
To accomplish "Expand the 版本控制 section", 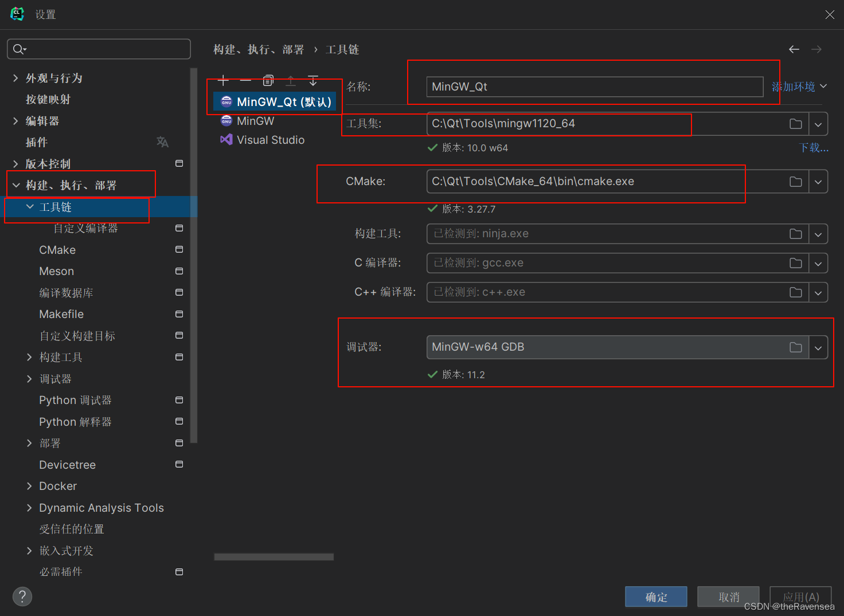I will (x=15, y=164).
